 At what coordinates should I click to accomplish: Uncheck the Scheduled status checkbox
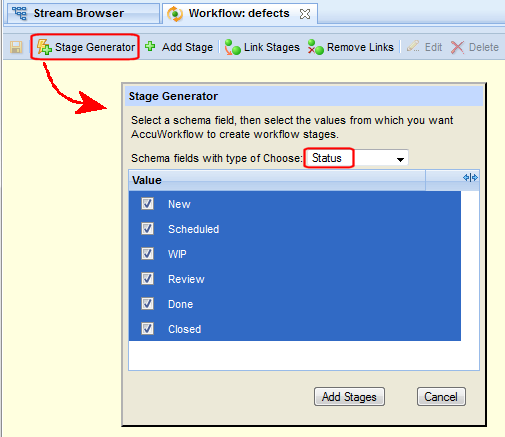pyautogui.click(x=147, y=228)
